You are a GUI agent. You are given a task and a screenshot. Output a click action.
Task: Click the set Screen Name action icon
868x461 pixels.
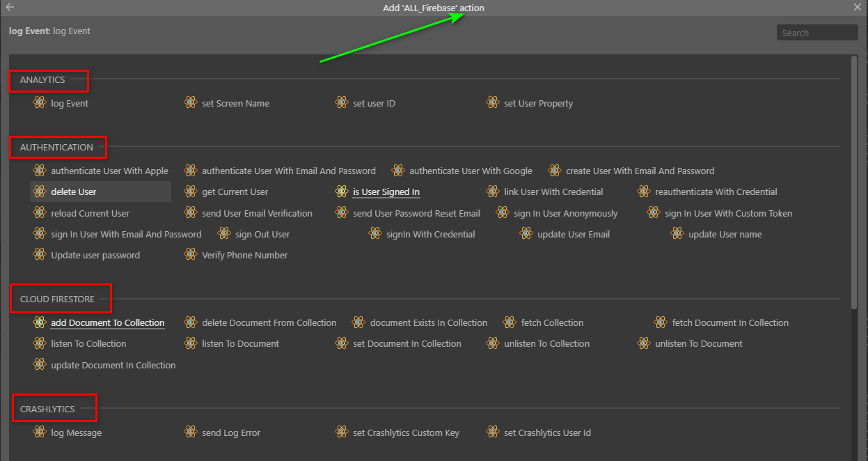pos(191,103)
